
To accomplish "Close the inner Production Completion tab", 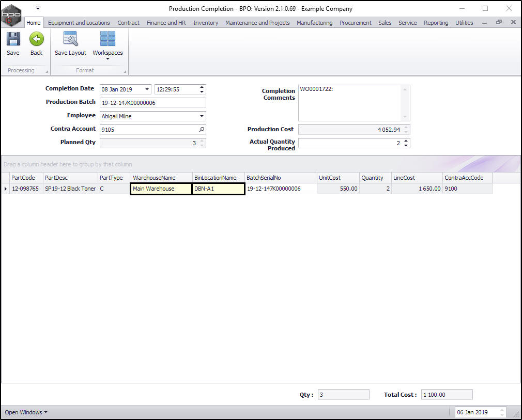I will point(513,22).
